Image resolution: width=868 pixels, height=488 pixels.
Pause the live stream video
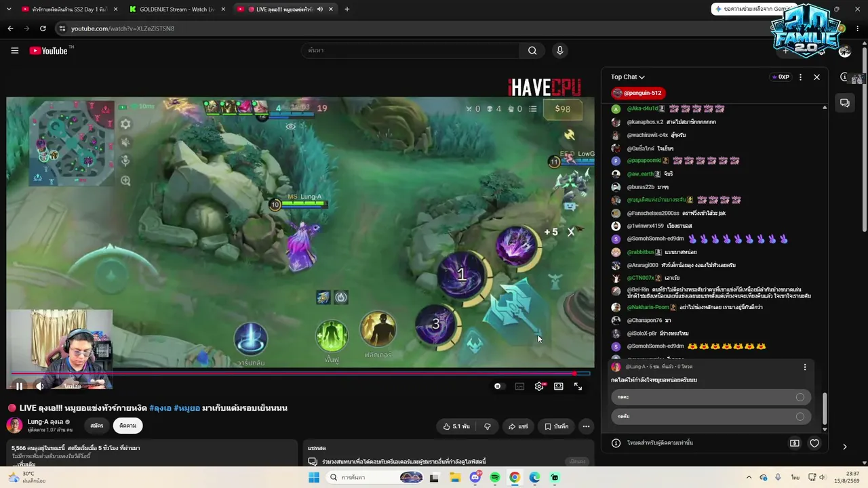click(19, 386)
